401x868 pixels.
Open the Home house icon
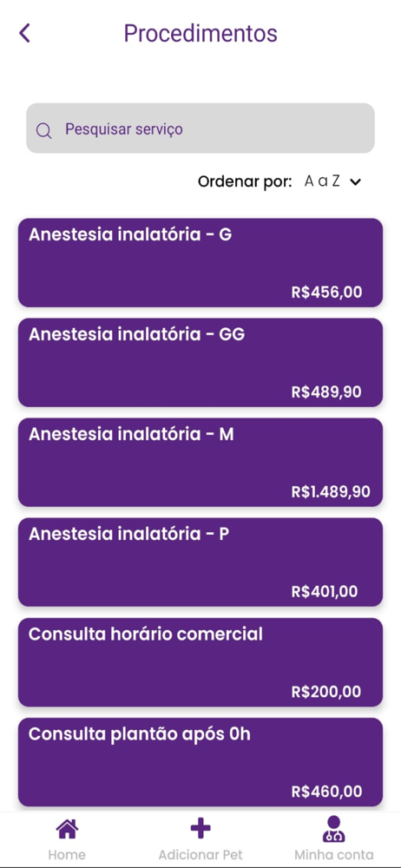click(x=67, y=829)
